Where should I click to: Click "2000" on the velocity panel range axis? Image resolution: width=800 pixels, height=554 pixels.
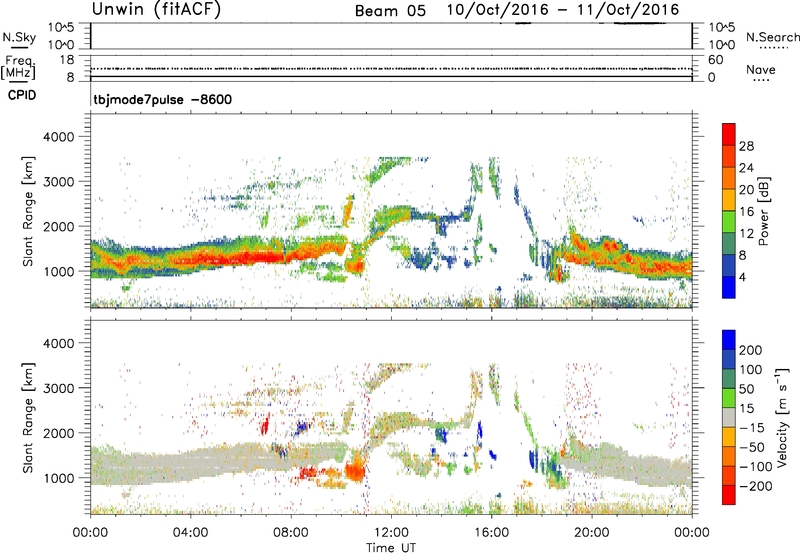coord(58,433)
